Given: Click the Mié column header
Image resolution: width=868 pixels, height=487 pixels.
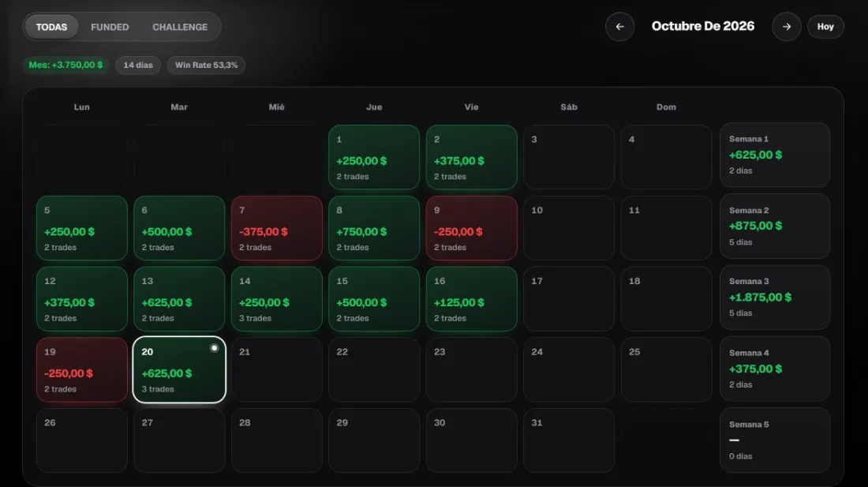Looking at the screenshot, I should point(276,107).
